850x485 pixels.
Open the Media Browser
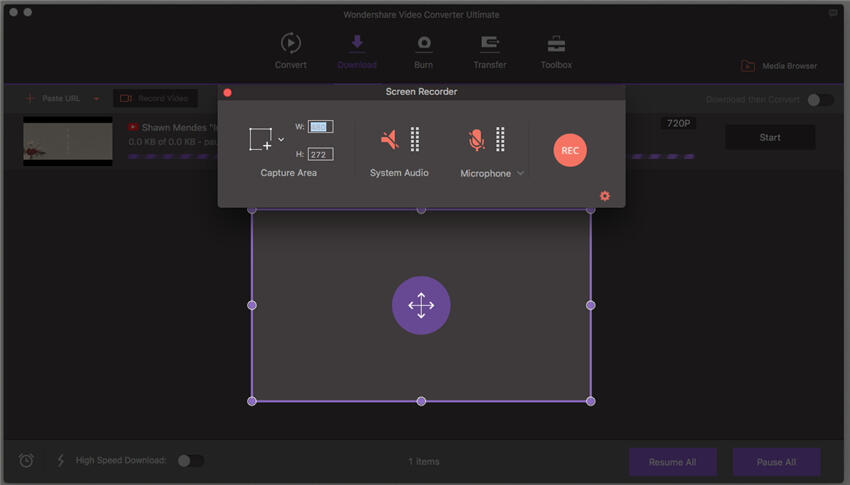coord(778,66)
